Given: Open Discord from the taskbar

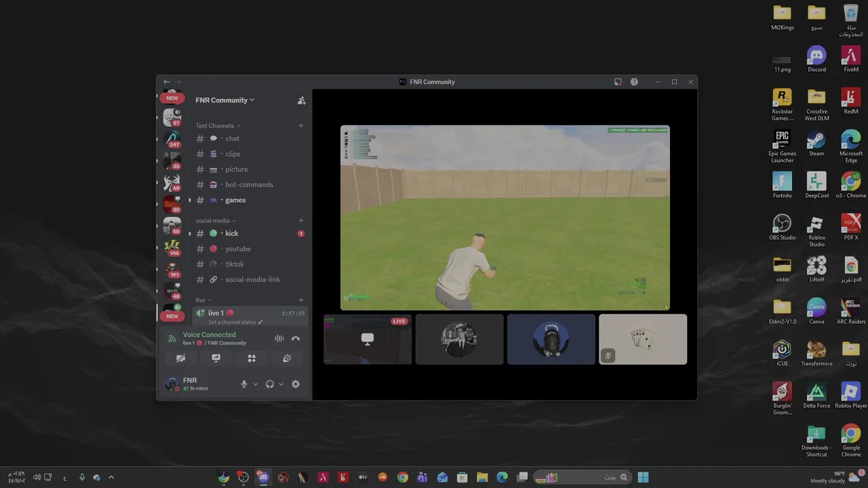Looking at the screenshot, I should [263, 477].
